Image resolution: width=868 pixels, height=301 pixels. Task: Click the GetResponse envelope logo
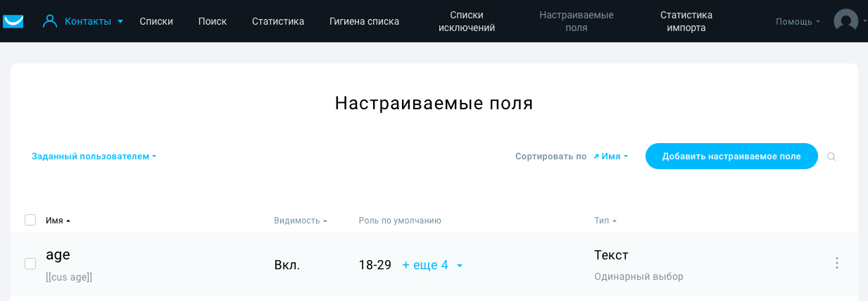point(13,21)
